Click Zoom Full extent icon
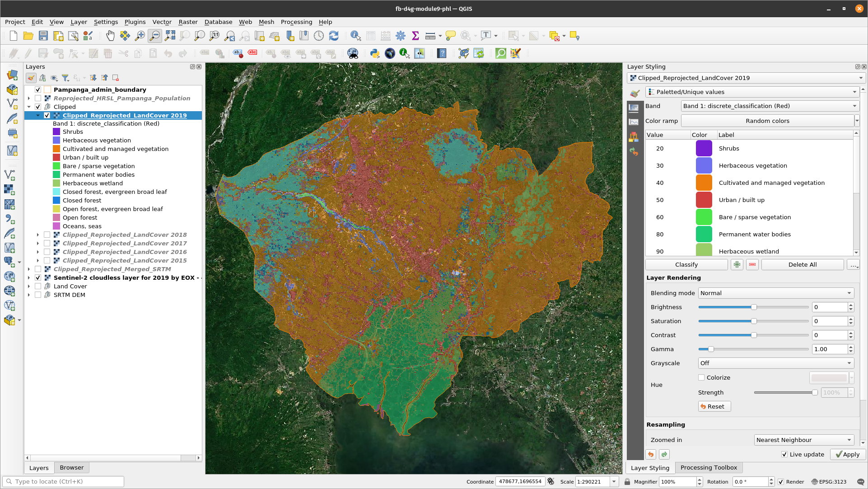 click(x=170, y=36)
